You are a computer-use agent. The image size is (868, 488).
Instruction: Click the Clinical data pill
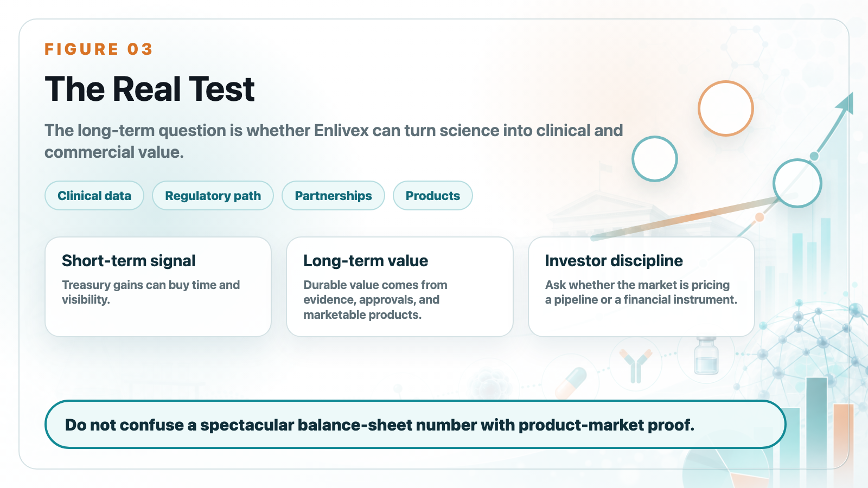click(94, 196)
